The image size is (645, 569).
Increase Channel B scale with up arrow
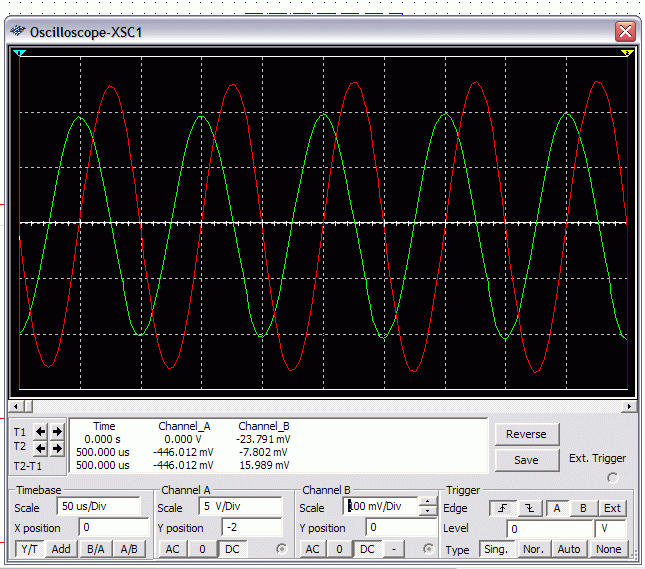[428, 502]
